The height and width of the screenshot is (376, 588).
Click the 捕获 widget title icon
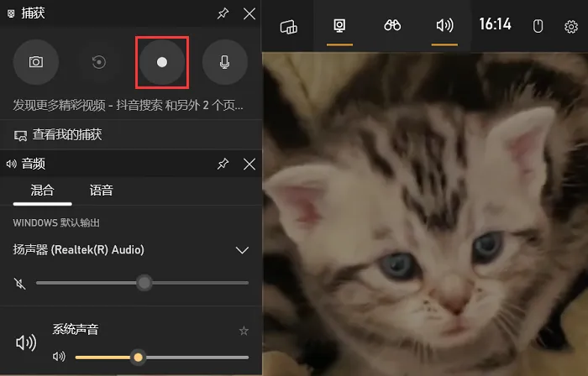click(x=11, y=14)
